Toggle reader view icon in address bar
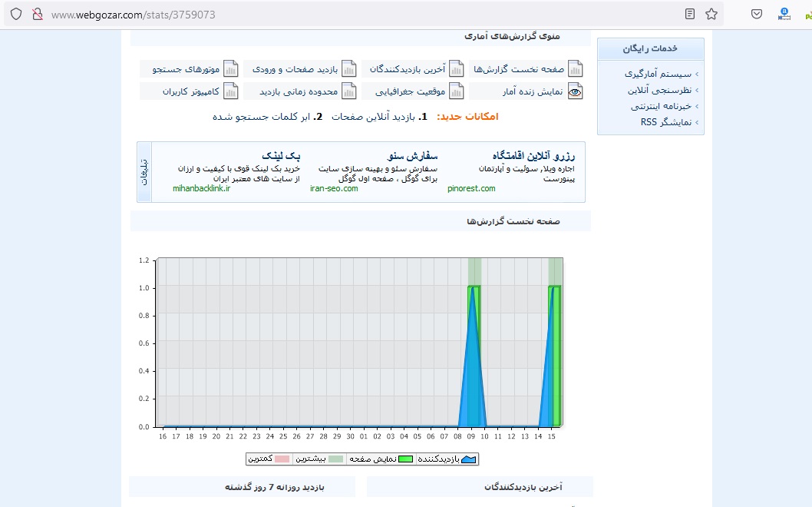The image size is (812, 507). 690,14
